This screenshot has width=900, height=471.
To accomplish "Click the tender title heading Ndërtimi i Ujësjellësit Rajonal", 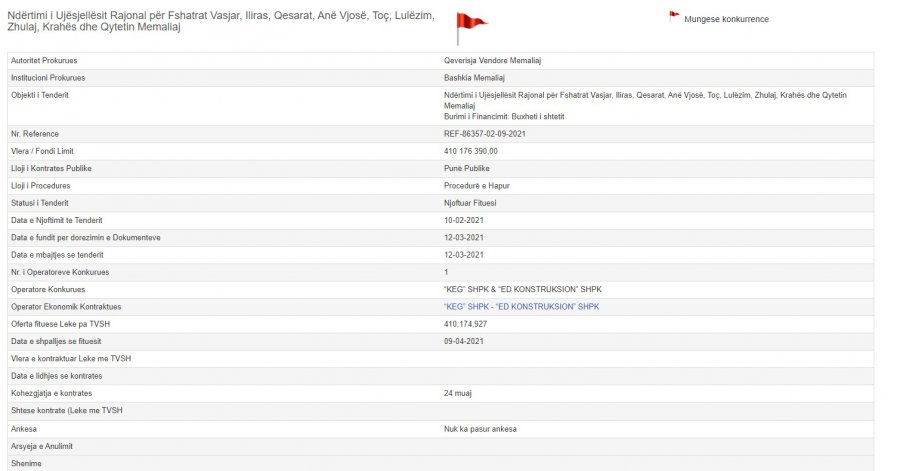I will pos(221,21).
